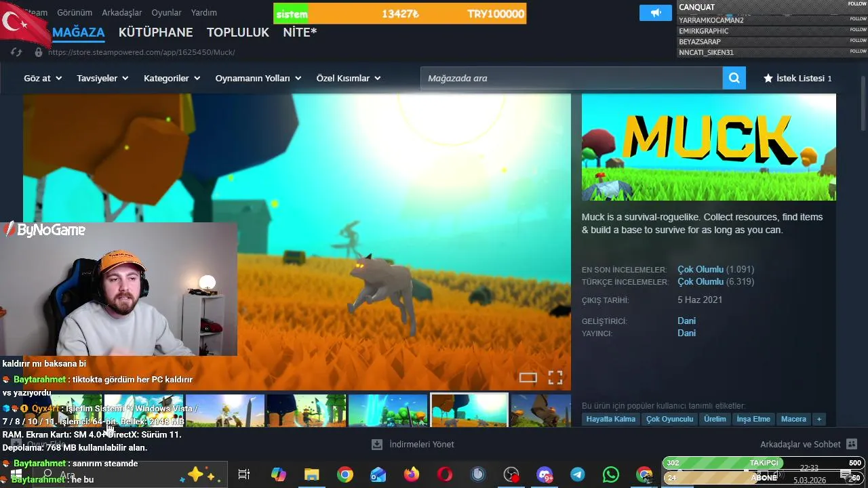Screen dimensions: 868x488
Task: Click the blue search magnifier button
Action: coord(734,78)
